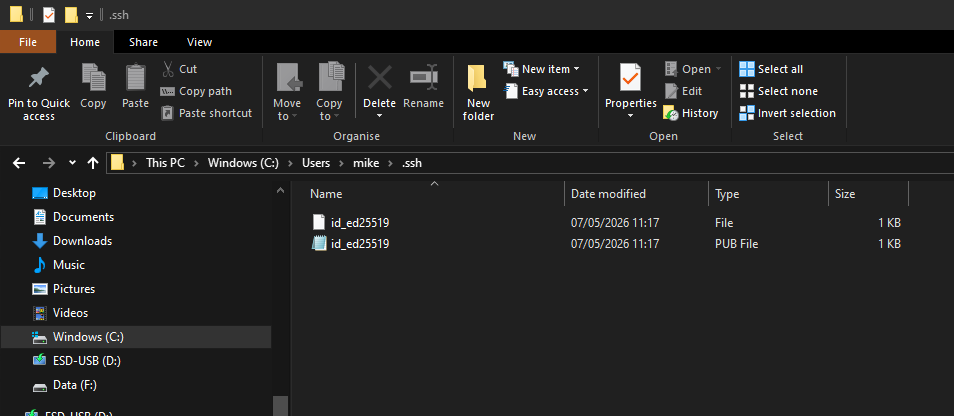Click the navigation pane scrollbar thumb

(x=280, y=406)
